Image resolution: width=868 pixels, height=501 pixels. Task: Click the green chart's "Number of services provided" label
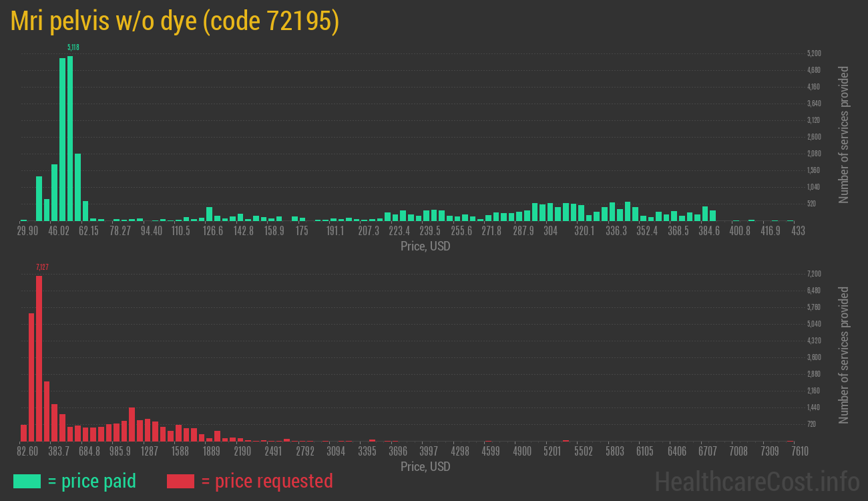click(844, 134)
